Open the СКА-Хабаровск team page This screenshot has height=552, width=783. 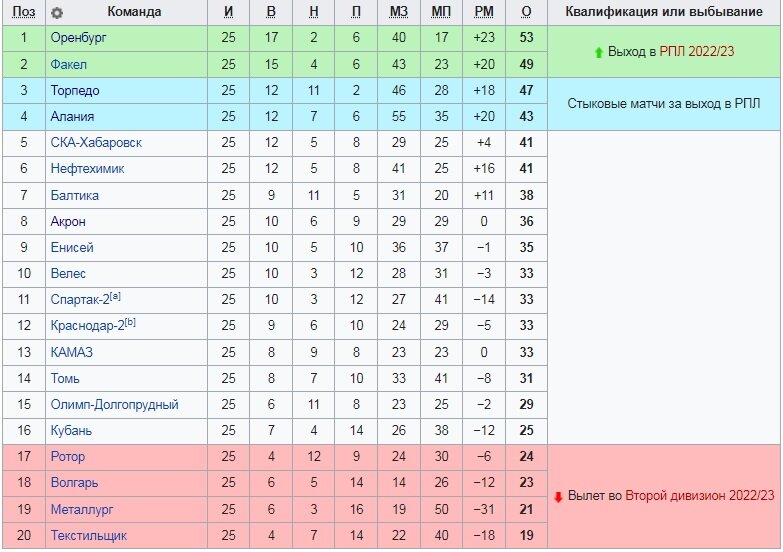coord(96,143)
